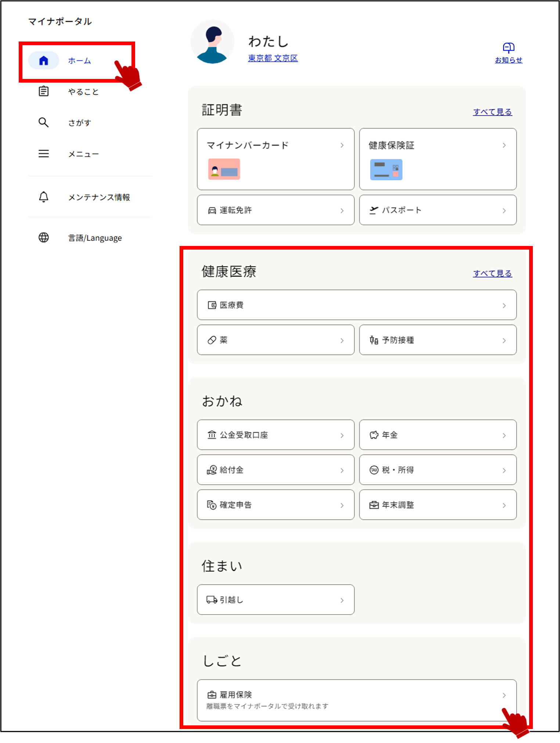The height and width of the screenshot is (743, 560).
Task: Open the お知らせ mailbox icon
Action: coord(508,47)
